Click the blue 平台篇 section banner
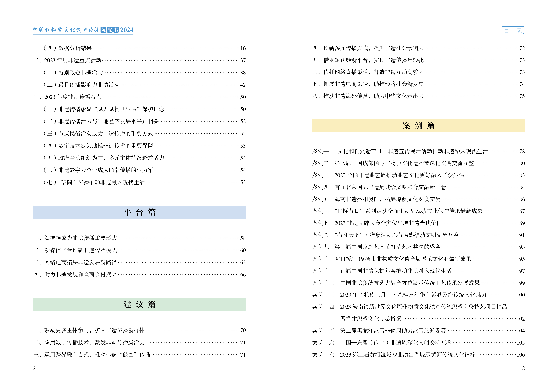The height and width of the screenshot is (392, 558). (x=139, y=212)
